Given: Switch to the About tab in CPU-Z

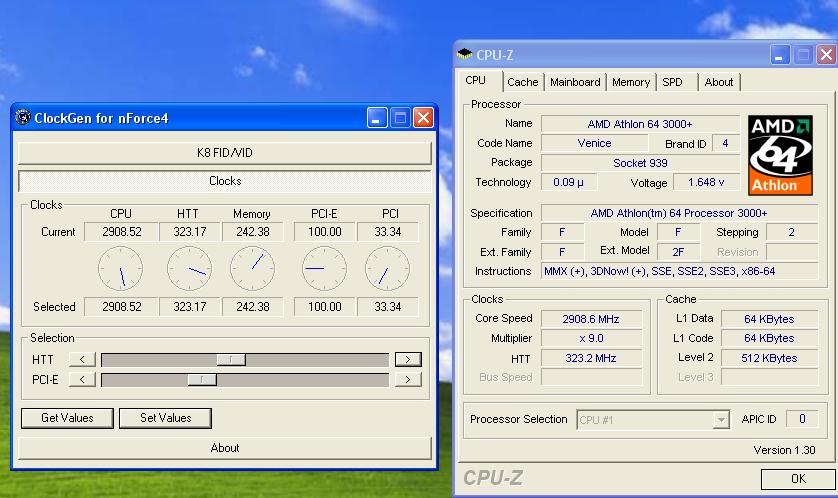Looking at the screenshot, I should click(718, 82).
